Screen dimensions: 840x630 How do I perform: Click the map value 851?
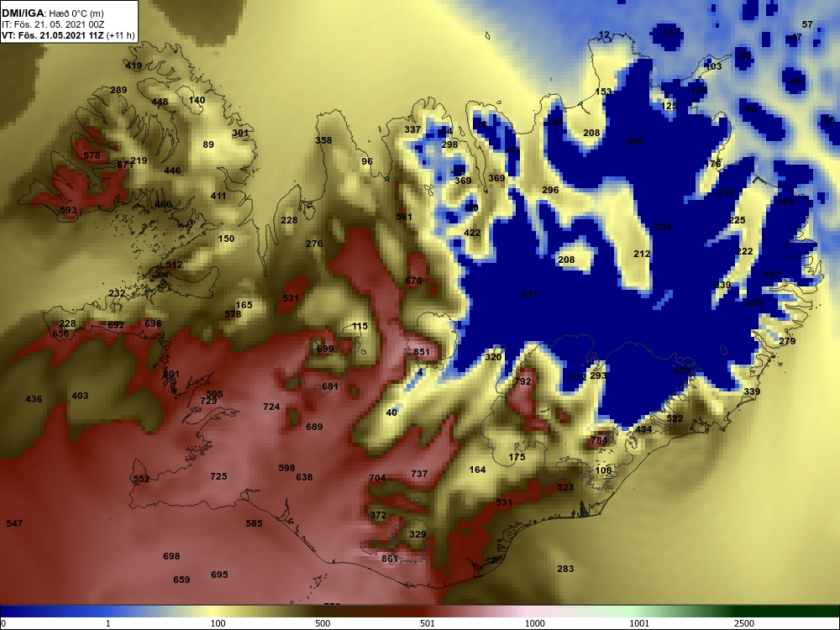pyautogui.click(x=422, y=352)
